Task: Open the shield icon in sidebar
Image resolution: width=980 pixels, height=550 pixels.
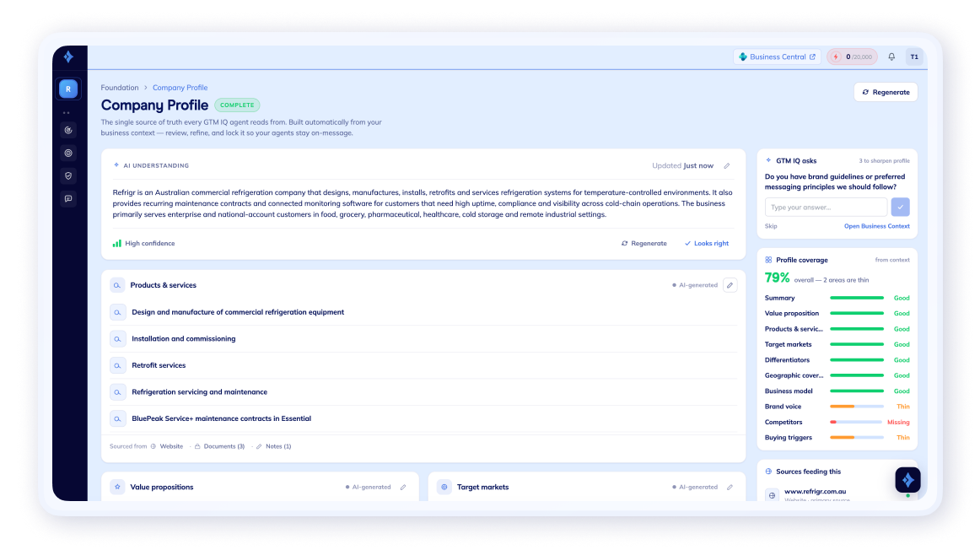Action: coord(69,175)
